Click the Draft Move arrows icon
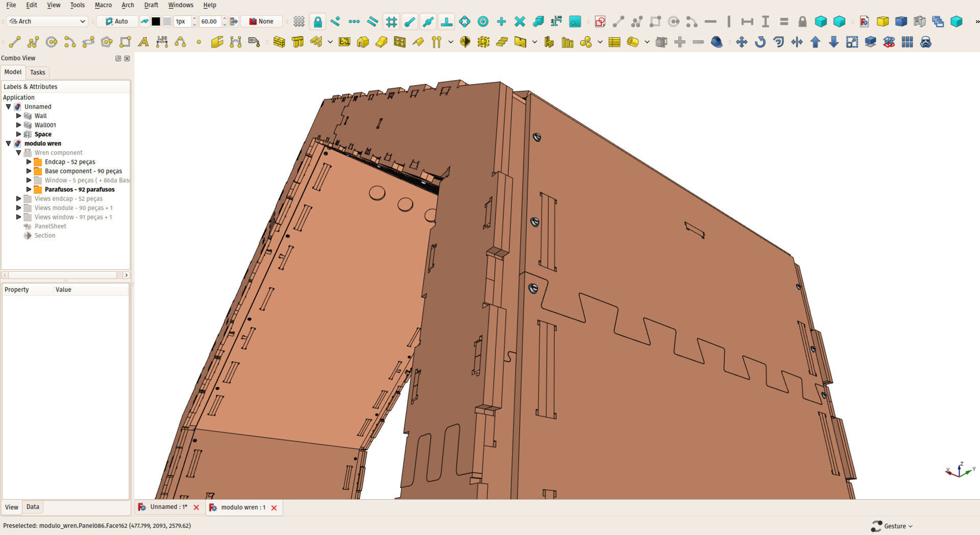Screen dimensions: 980x535 [742, 42]
